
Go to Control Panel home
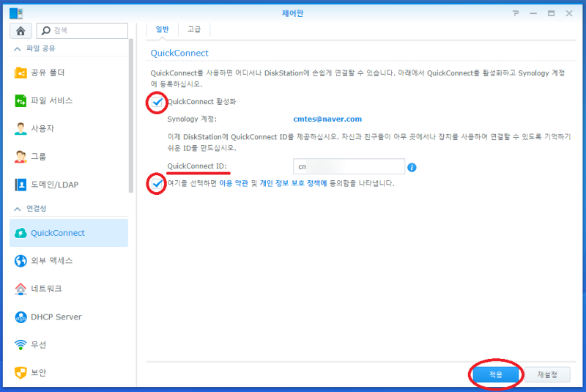[x=21, y=31]
